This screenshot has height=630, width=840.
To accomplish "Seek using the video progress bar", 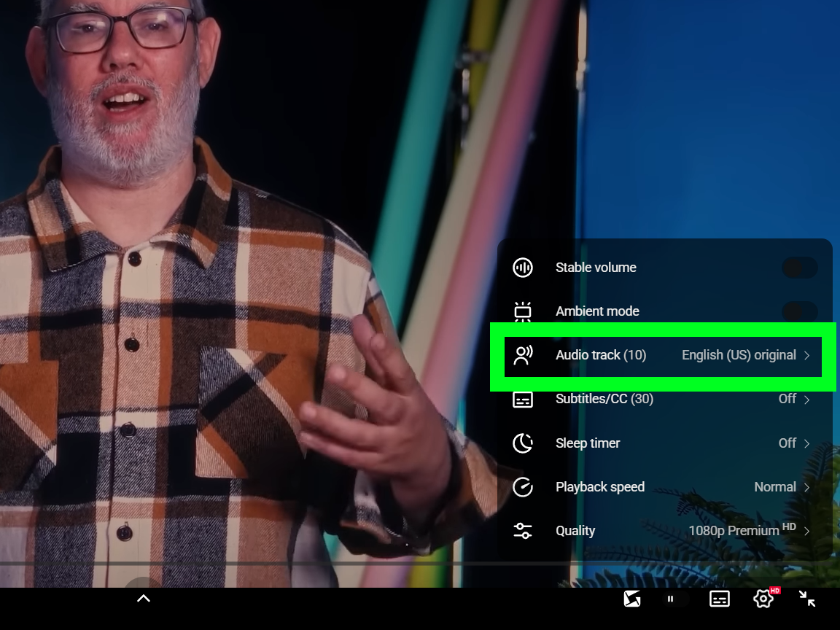I will (x=420, y=564).
